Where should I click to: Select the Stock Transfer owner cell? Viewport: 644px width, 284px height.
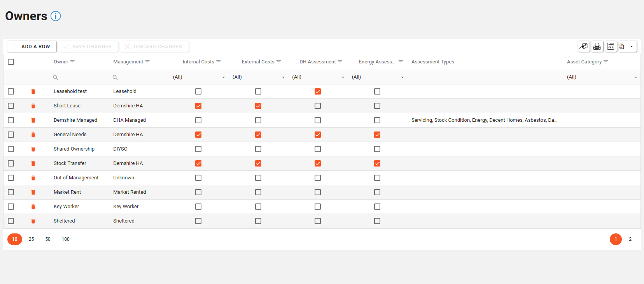pos(70,163)
